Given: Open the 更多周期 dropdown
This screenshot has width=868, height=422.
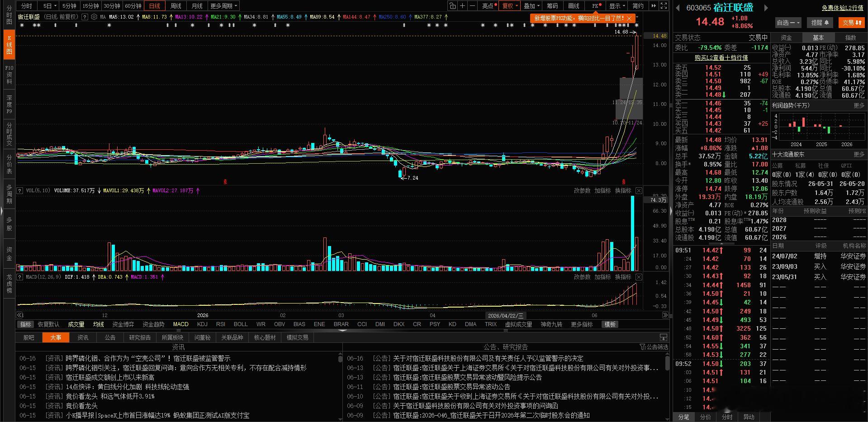Looking at the screenshot, I should pos(223,6).
